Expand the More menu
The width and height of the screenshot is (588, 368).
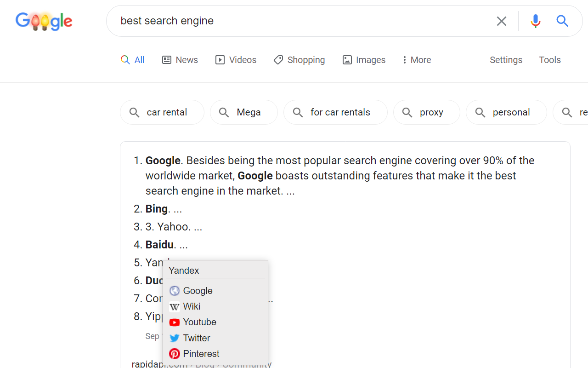click(x=416, y=60)
